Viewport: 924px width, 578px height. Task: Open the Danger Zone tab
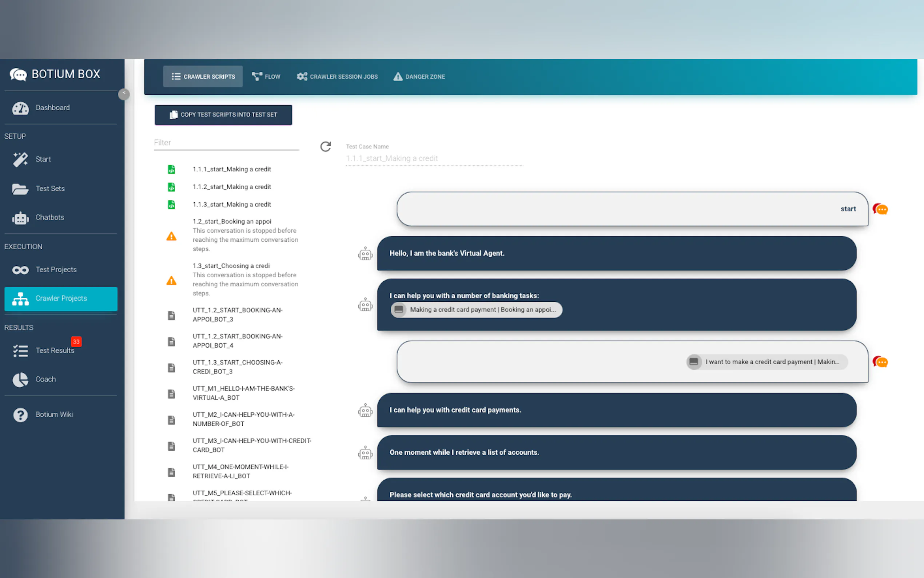[419, 76]
